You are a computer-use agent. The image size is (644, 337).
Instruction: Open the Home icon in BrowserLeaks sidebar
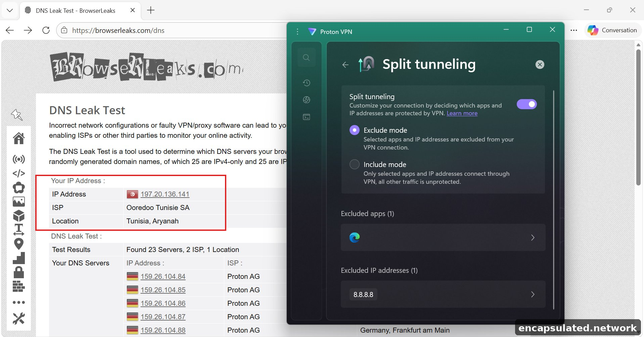click(x=19, y=138)
